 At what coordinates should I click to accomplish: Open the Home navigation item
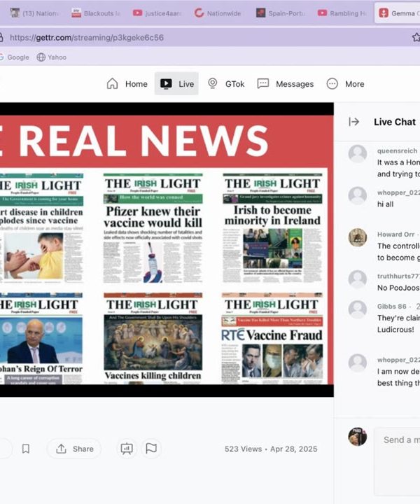click(127, 84)
